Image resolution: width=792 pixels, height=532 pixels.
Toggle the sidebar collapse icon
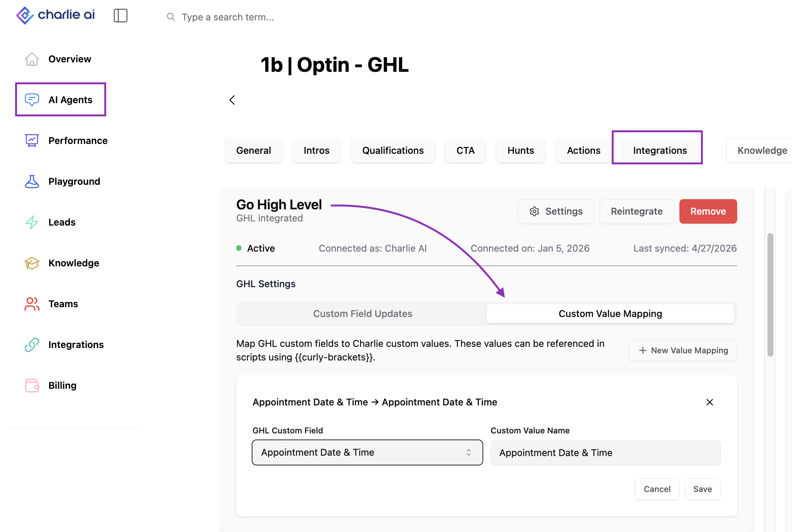tap(121, 16)
